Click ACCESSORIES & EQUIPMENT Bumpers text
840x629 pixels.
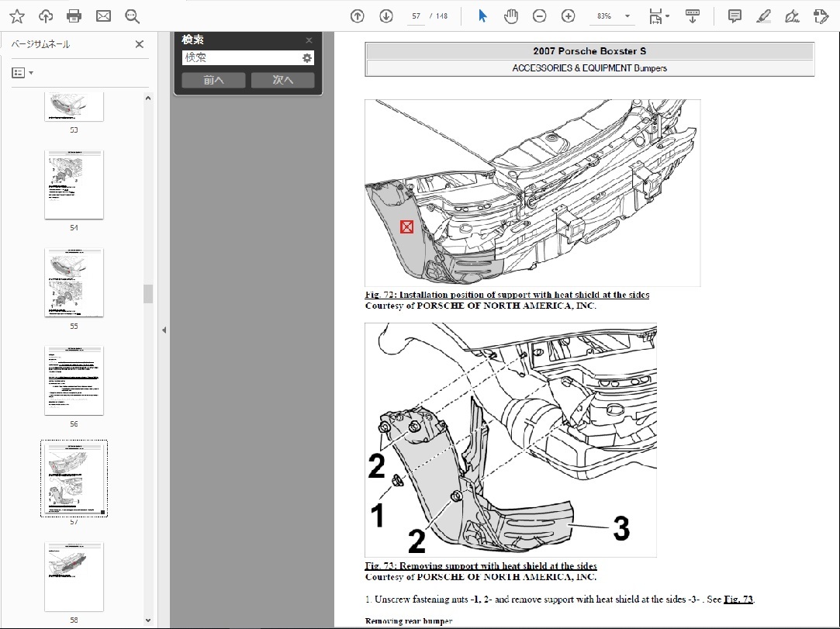tap(589, 68)
